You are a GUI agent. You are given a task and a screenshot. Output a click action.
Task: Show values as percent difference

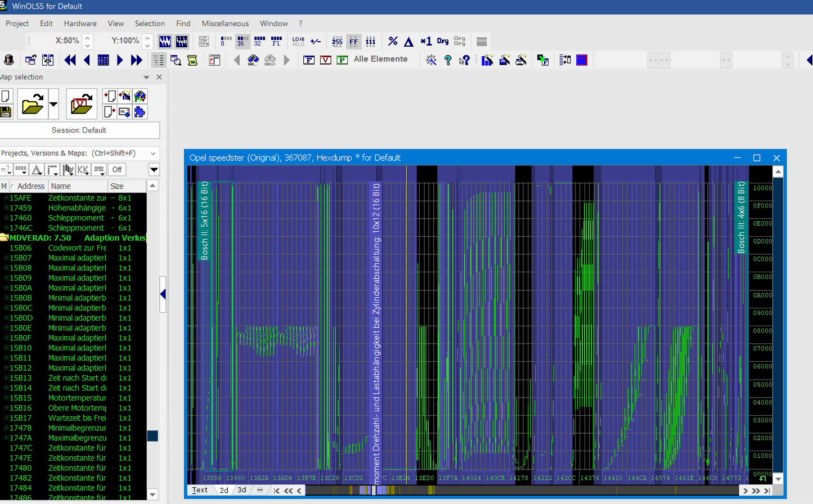click(x=393, y=42)
